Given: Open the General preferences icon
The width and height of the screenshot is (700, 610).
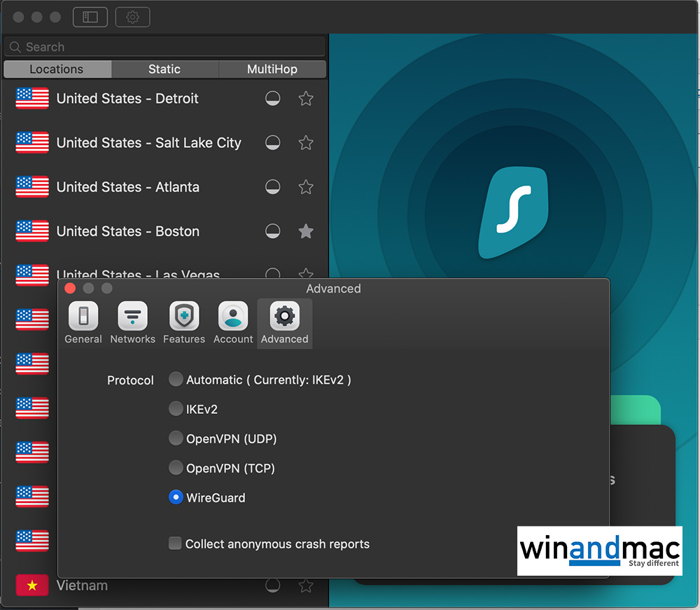Looking at the screenshot, I should coord(83,317).
